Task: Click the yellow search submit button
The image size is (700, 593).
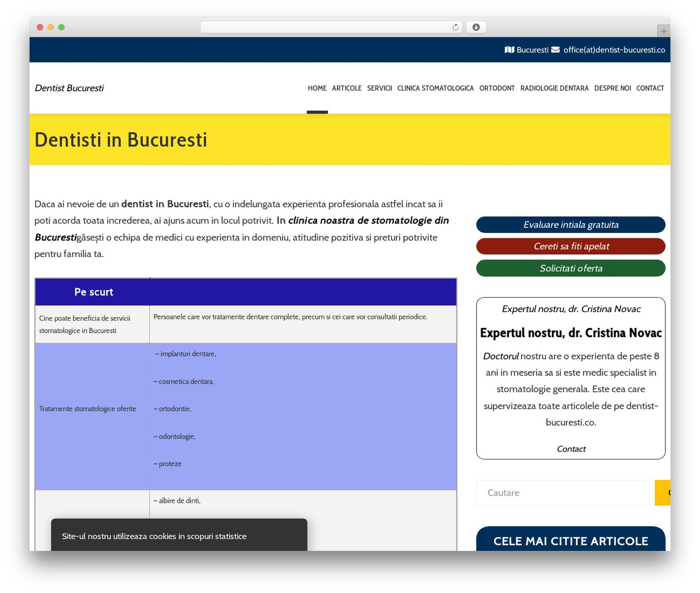Action: click(662, 493)
